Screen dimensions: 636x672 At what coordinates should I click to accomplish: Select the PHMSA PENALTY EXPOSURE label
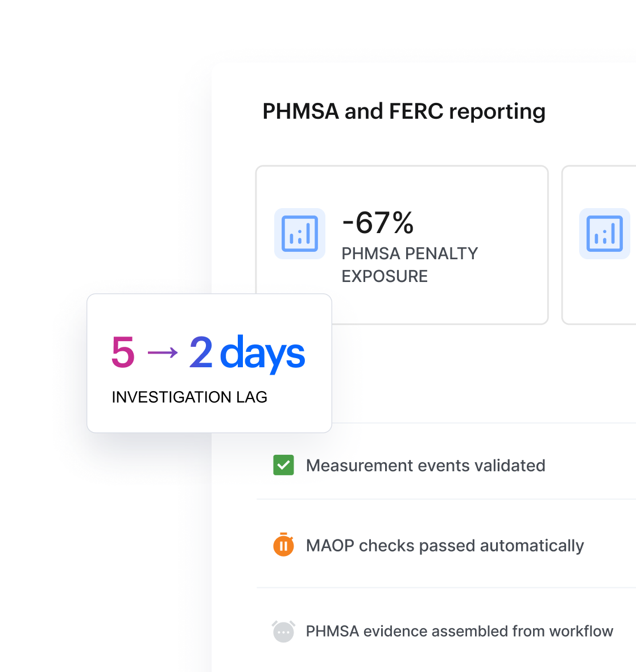[x=410, y=265]
